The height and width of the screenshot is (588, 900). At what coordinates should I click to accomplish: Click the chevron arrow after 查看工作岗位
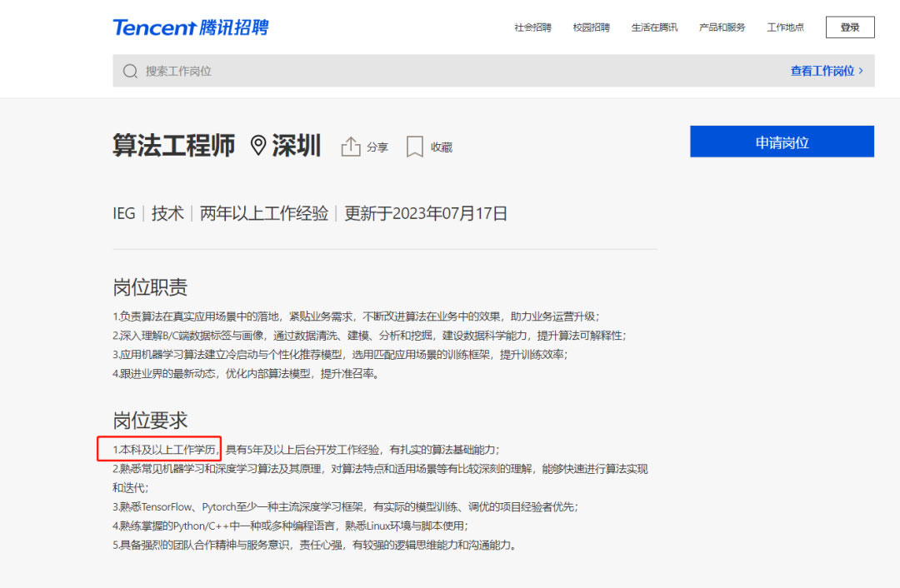click(x=861, y=71)
